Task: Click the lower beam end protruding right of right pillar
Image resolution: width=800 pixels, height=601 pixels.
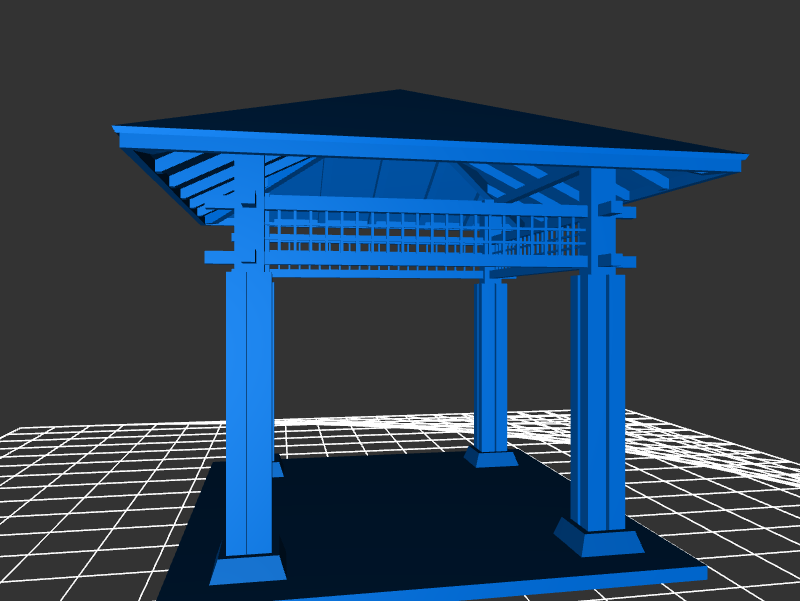Action: pyautogui.click(x=625, y=261)
